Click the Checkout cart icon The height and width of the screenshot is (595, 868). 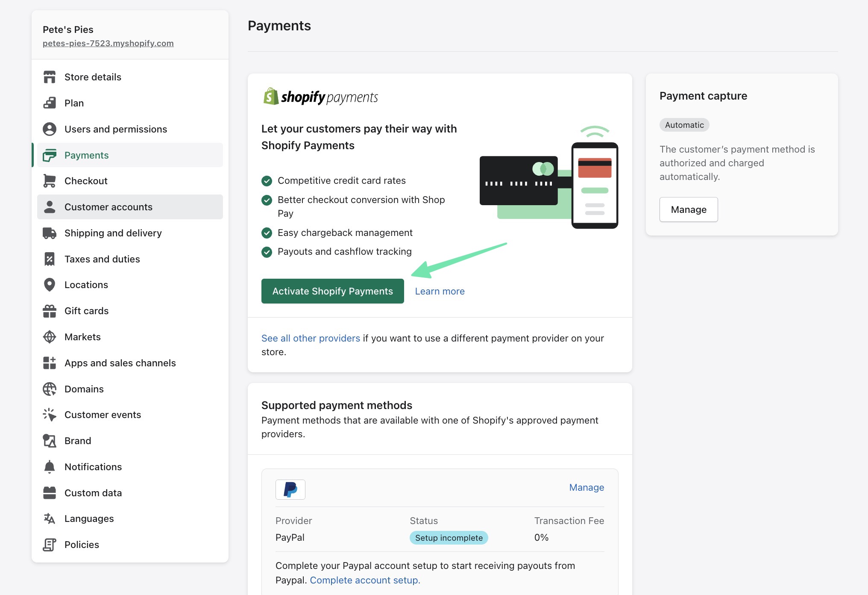tap(50, 181)
